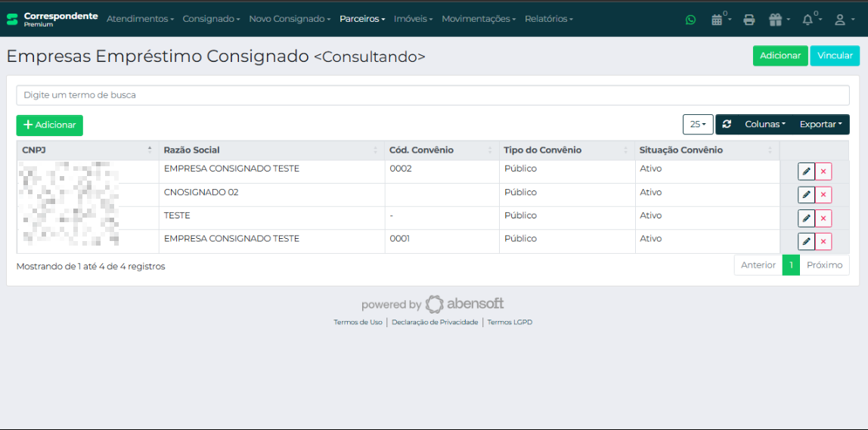Open the user profile icon menu
This screenshot has height=430, width=868.
(x=843, y=20)
